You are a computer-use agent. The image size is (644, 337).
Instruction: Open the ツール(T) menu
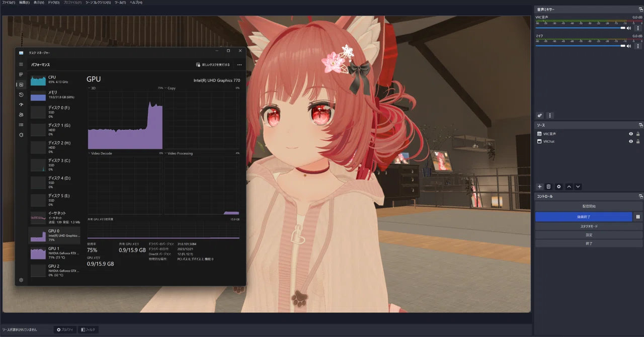tap(120, 3)
